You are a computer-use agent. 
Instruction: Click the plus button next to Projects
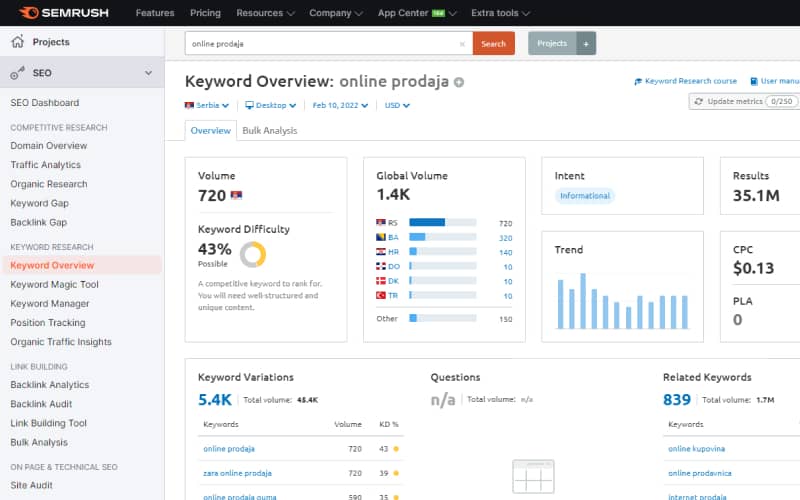coord(586,44)
